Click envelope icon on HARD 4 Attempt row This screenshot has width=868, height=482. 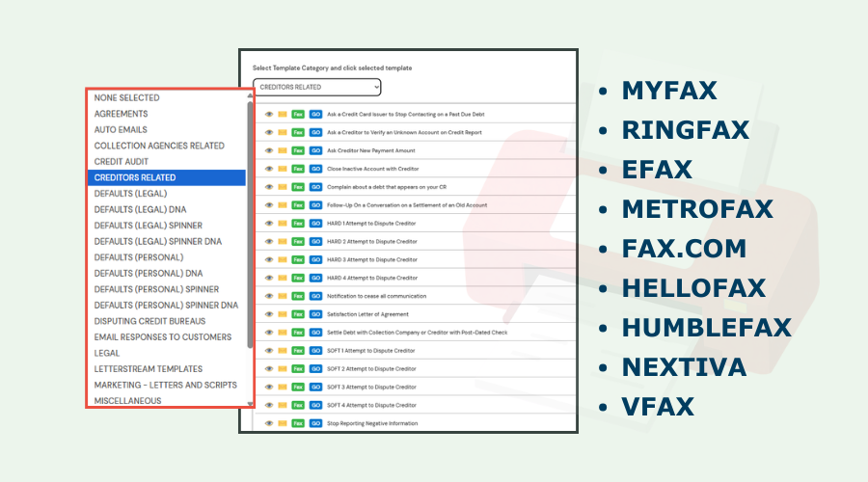point(283,278)
